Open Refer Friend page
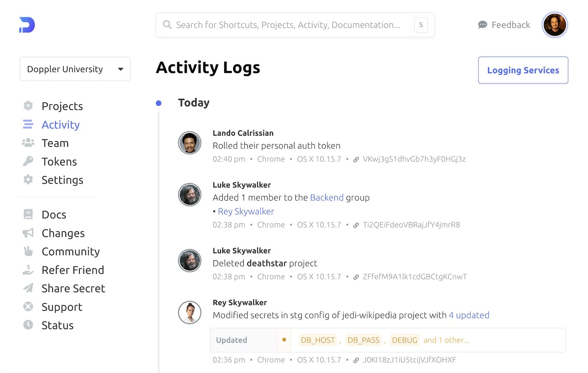The image size is (588, 373). click(73, 270)
